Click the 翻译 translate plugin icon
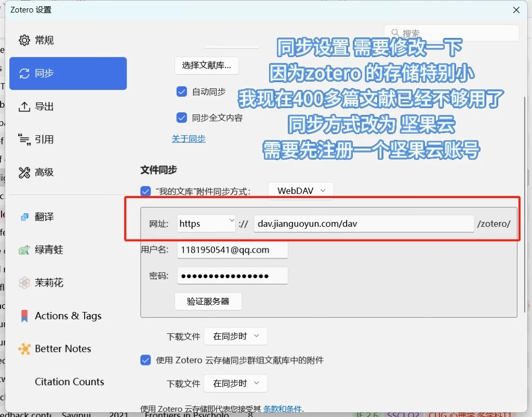The height and width of the screenshot is (417, 532). [24, 216]
